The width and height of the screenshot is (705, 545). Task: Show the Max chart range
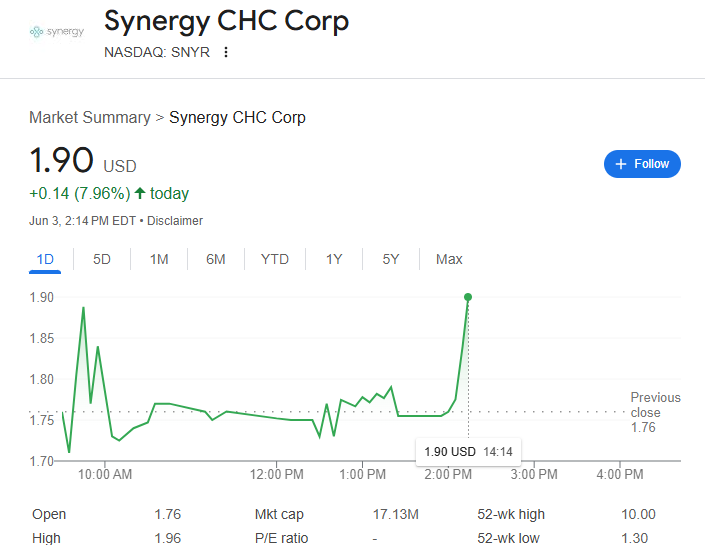point(449,259)
